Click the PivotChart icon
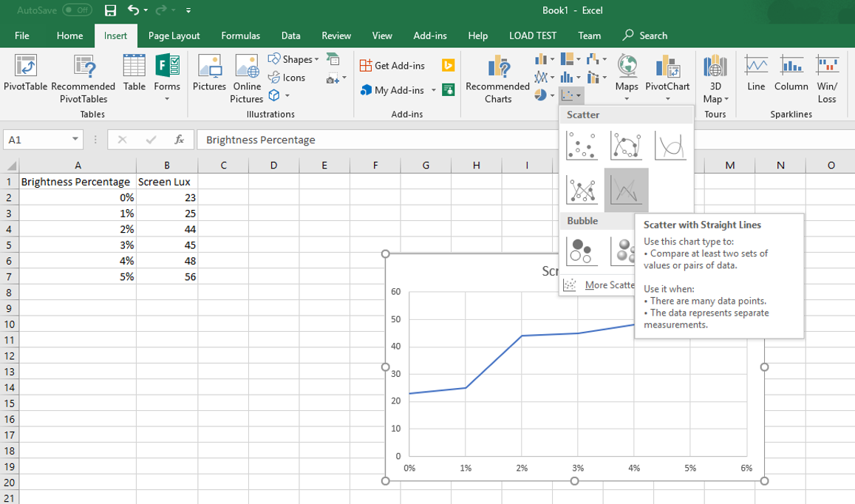 point(667,74)
